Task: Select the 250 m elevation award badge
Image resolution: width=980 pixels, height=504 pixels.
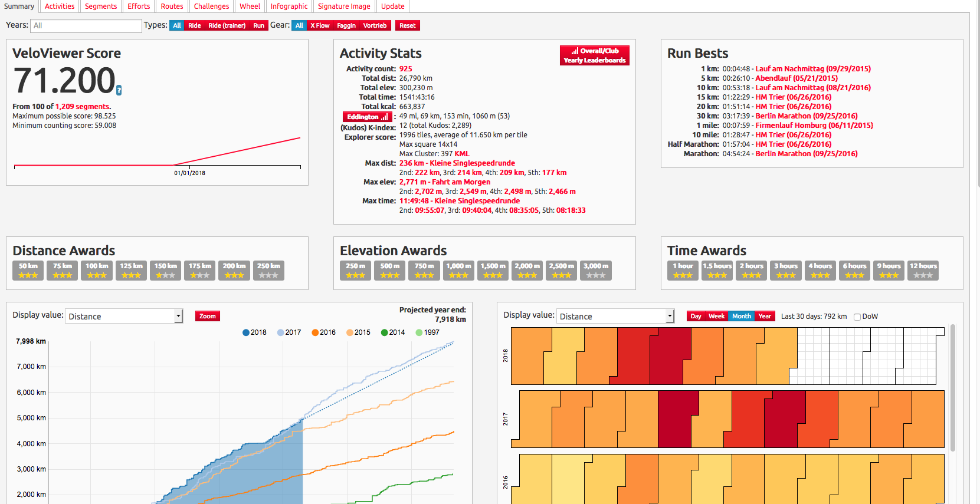Action: click(355, 271)
